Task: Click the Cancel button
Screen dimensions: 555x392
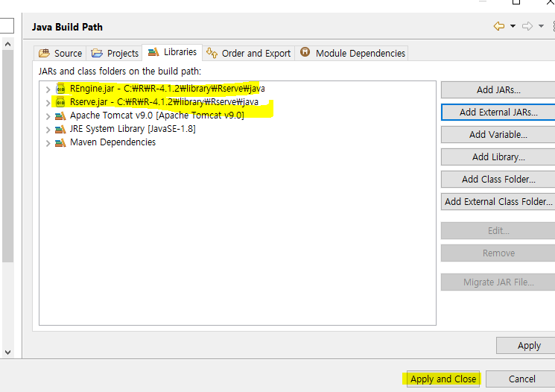Action: [x=520, y=379]
